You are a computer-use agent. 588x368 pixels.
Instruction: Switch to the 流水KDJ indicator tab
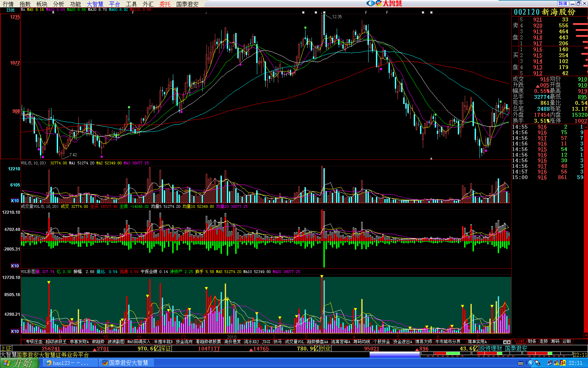(x=252, y=342)
